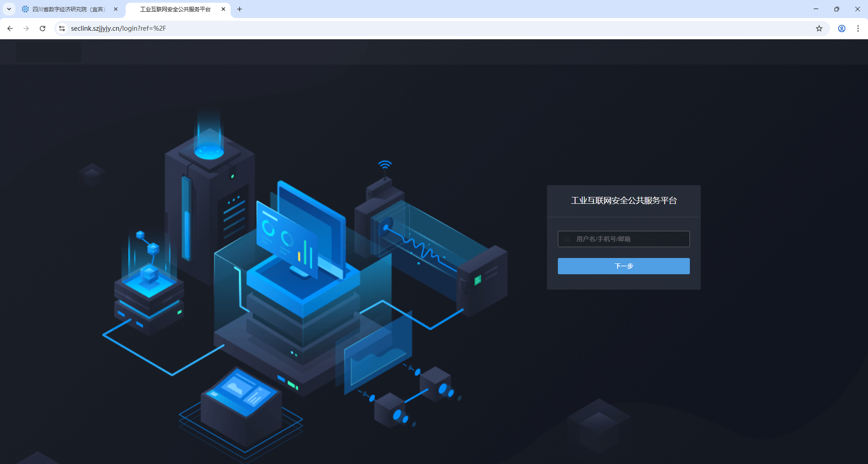
Task: Focus the 用户名/手机号/邮箱 input field
Action: point(623,239)
